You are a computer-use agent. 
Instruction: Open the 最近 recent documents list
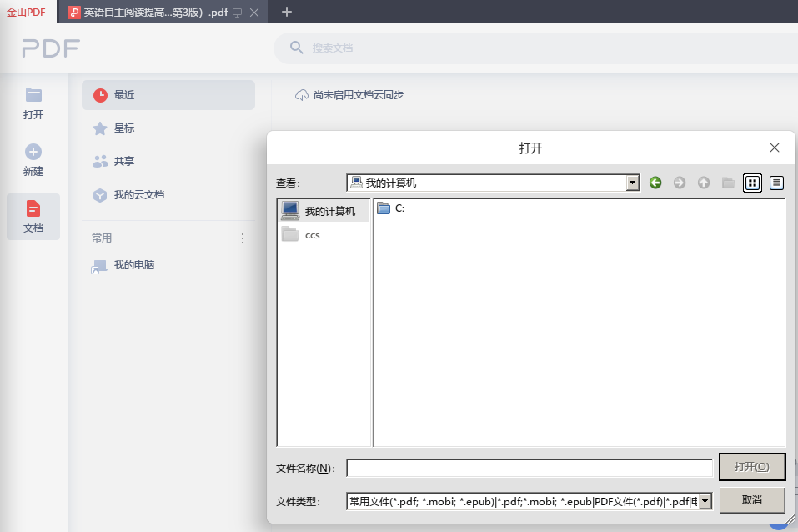point(168,95)
